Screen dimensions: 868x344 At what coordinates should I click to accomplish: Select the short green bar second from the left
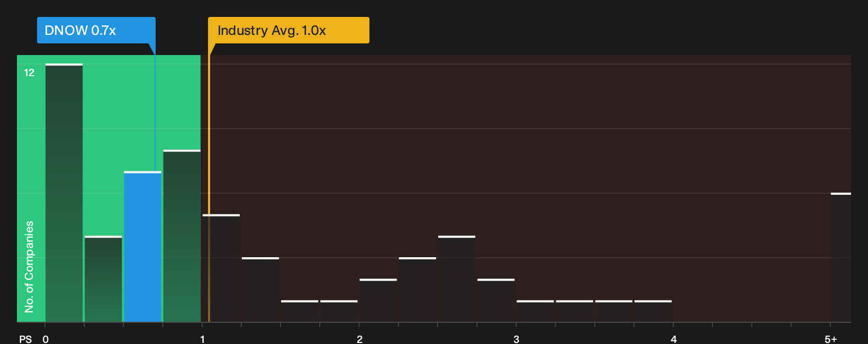103,279
